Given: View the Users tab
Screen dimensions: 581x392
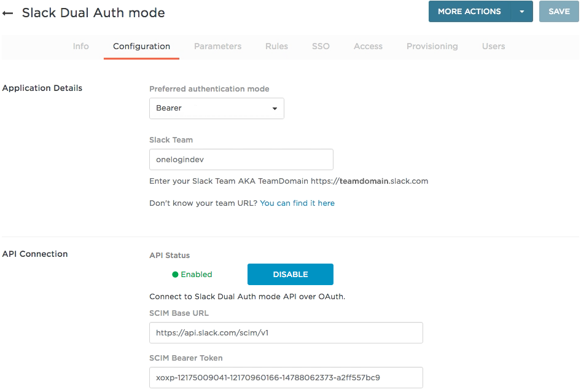Looking at the screenshot, I should (x=493, y=46).
